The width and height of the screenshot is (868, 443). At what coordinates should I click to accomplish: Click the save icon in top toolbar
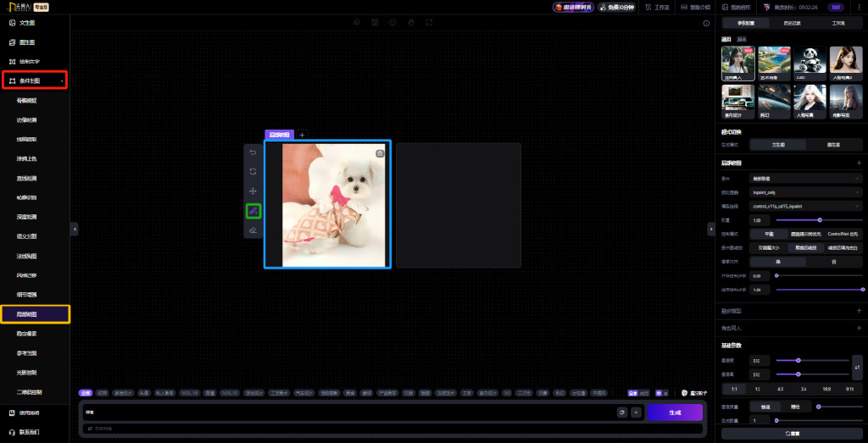375,23
